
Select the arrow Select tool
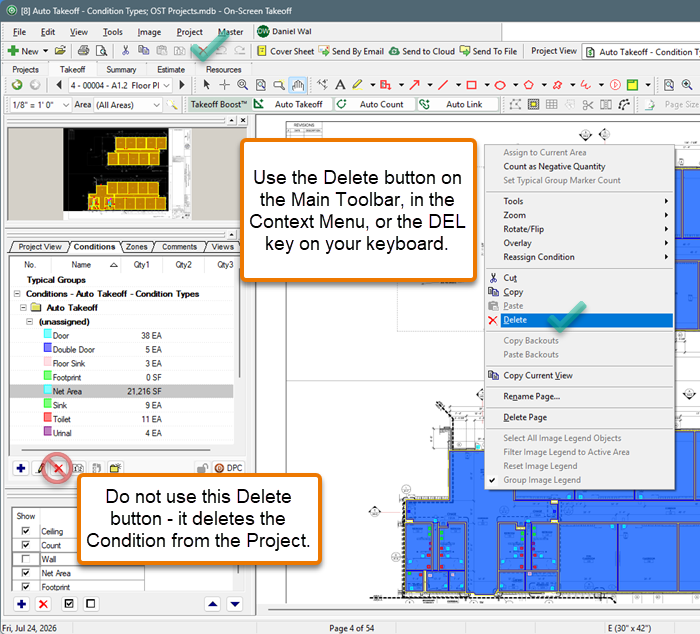[206, 84]
